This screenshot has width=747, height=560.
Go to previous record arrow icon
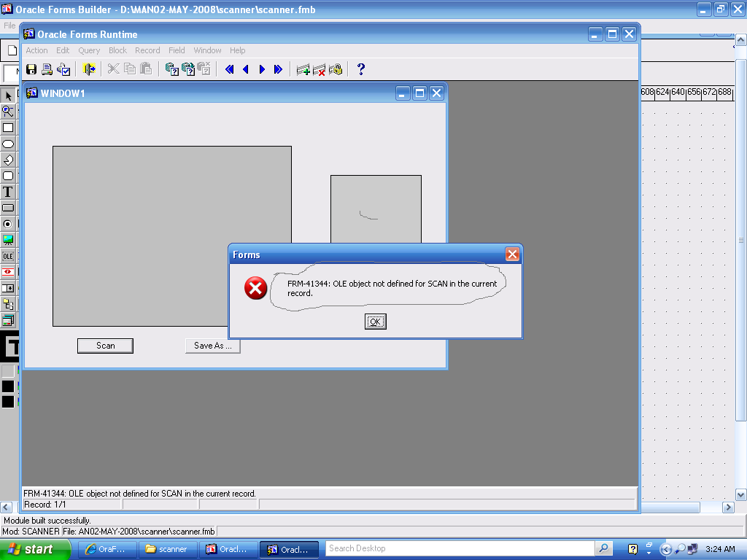pyautogui.click(x=246, y=69)
